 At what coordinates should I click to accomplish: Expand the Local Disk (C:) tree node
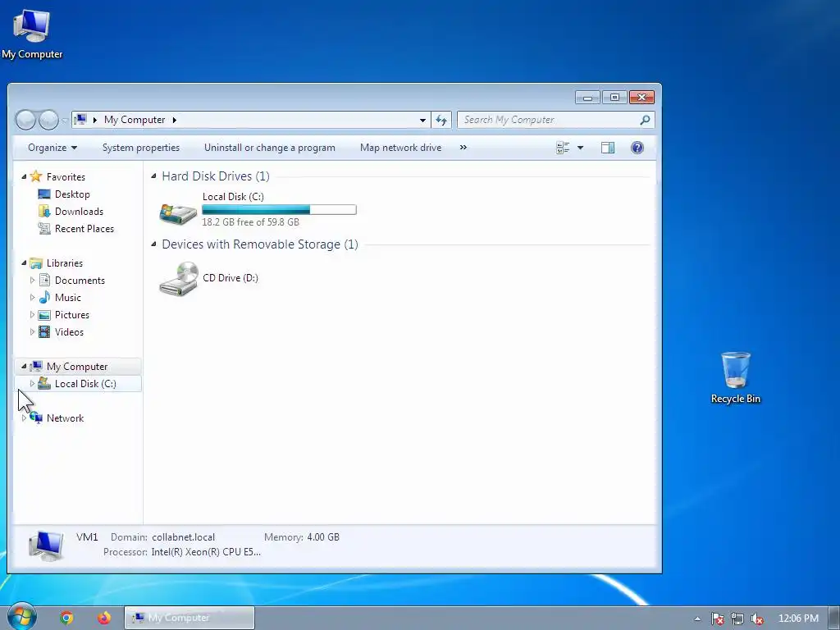[32, 384]
